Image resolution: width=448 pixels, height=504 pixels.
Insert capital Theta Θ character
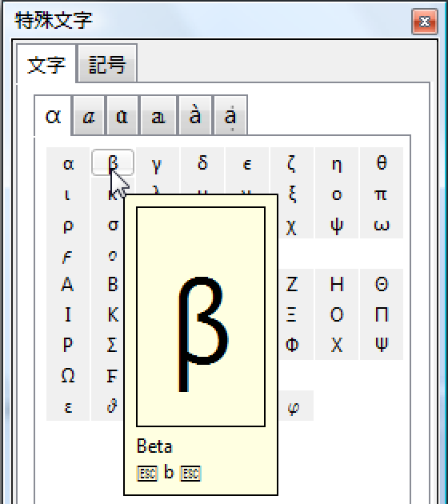coord(381,284)
